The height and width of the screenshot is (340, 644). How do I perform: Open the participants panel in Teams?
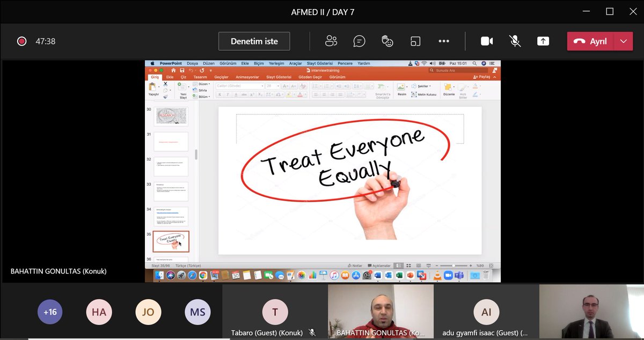331,41
